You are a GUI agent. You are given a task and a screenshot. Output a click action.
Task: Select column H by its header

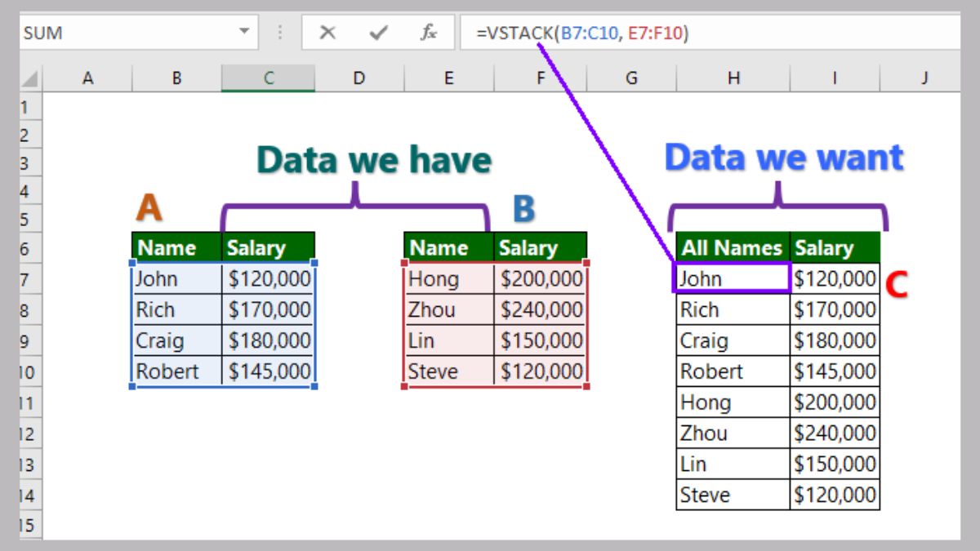(733, 78)
